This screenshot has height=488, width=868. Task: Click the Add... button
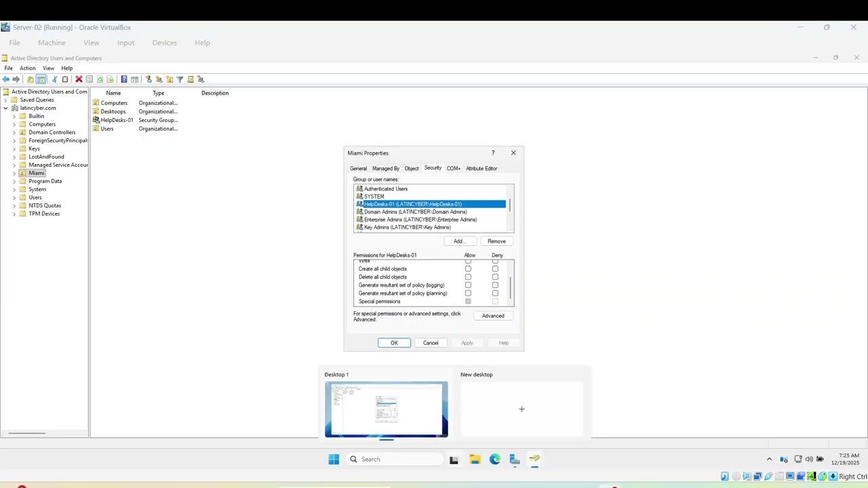459,241
